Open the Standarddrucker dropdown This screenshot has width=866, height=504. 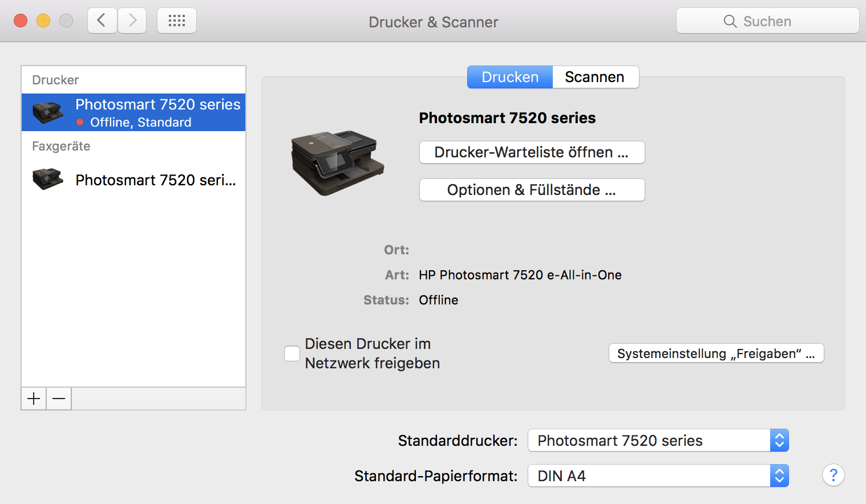point(658,440)
